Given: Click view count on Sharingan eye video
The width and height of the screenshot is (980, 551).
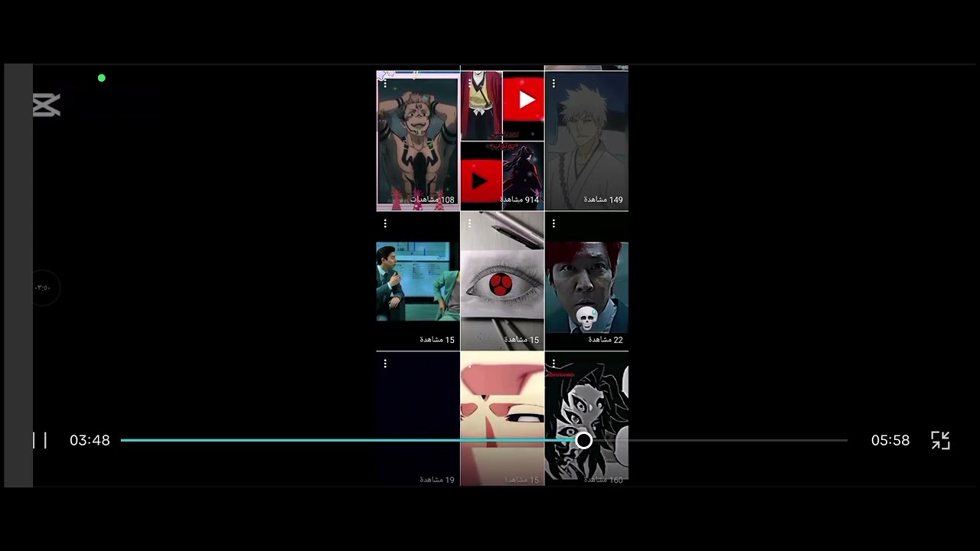Looking at the screenshot, I should [521, 340].
